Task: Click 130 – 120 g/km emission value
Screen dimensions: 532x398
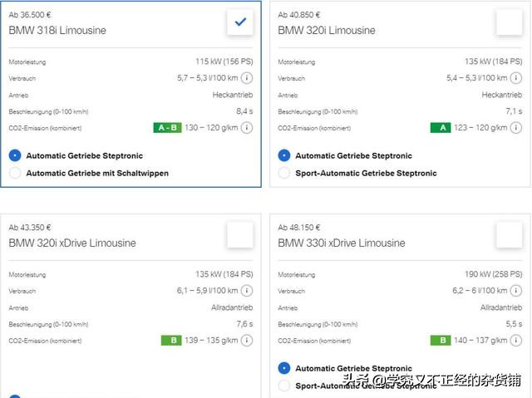Action: pyautogui.click(x=211, y=128)
